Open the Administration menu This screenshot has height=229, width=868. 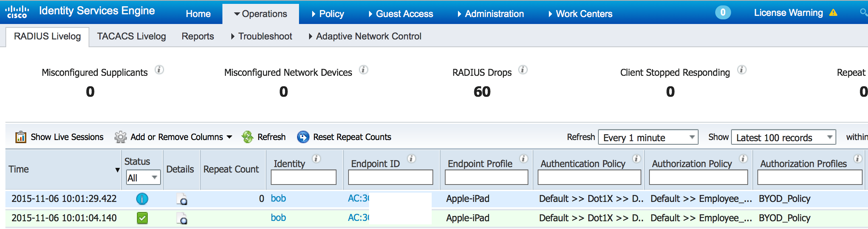[490, 14]
